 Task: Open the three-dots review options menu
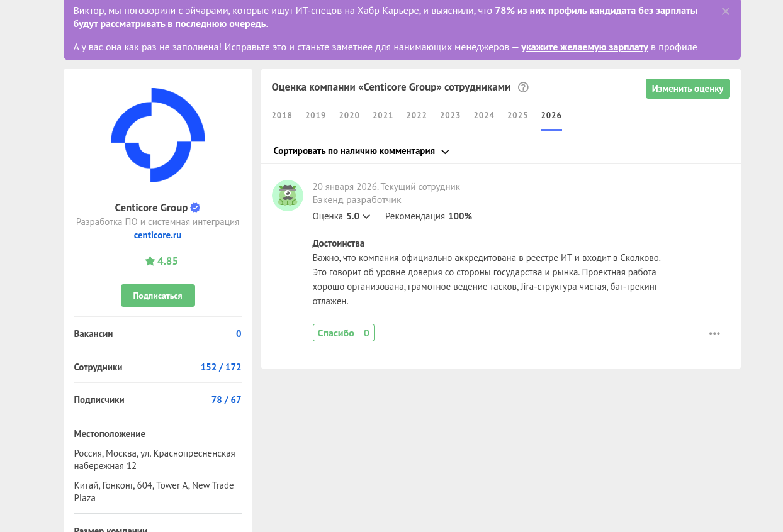coord(714,333)
